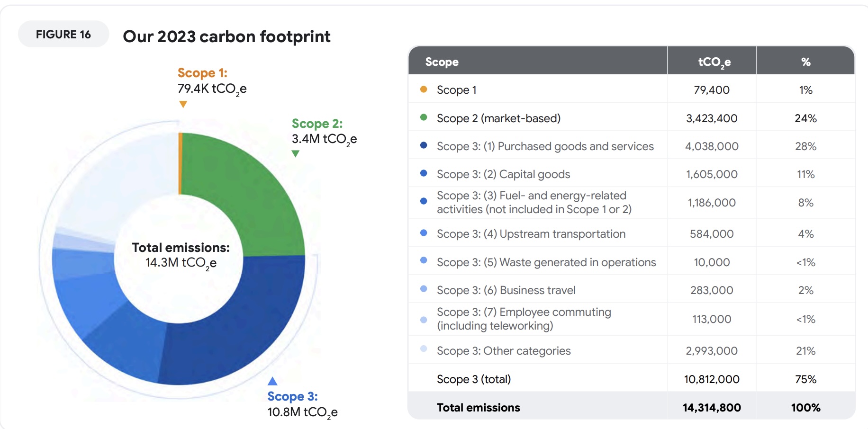The height and width of the screenshot is (429, 868).
Task: Click the blue Scope 3 triangle marker
Action: click(272, 381)
